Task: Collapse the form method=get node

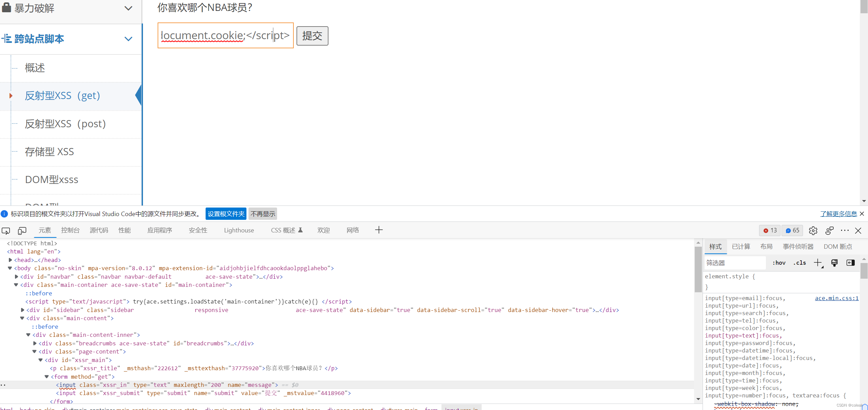Action: pyautogui.click(x=47, y=377)
